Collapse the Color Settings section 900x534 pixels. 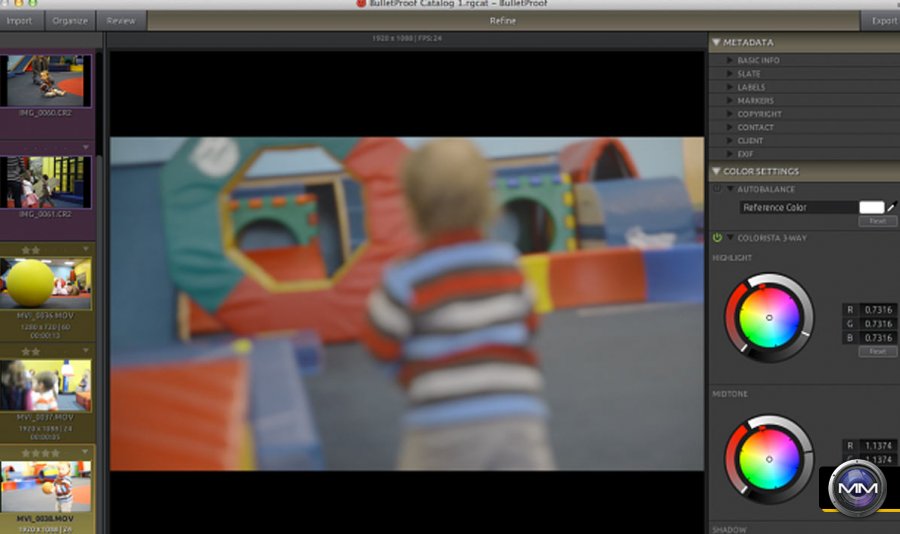pos(716,172)
